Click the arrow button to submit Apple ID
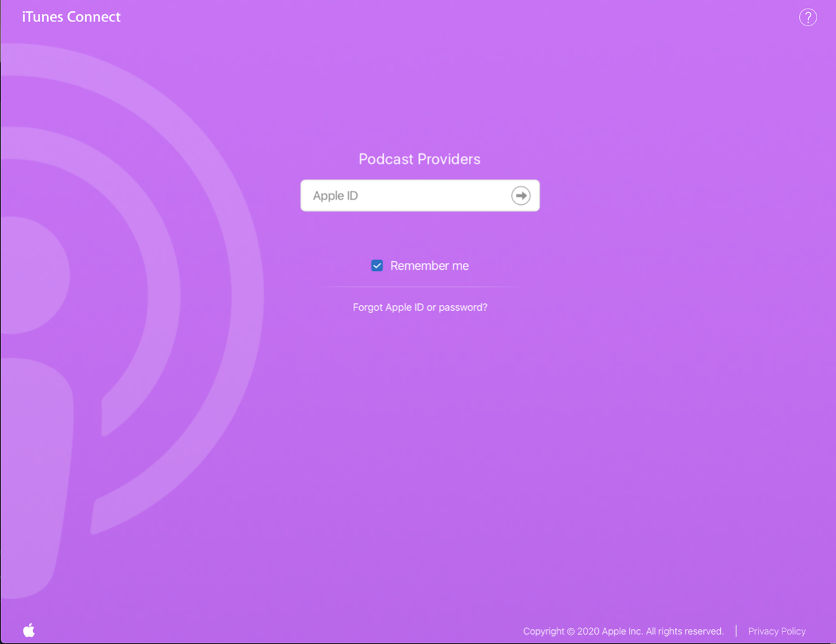836x644 pixels. pos(520,195)
